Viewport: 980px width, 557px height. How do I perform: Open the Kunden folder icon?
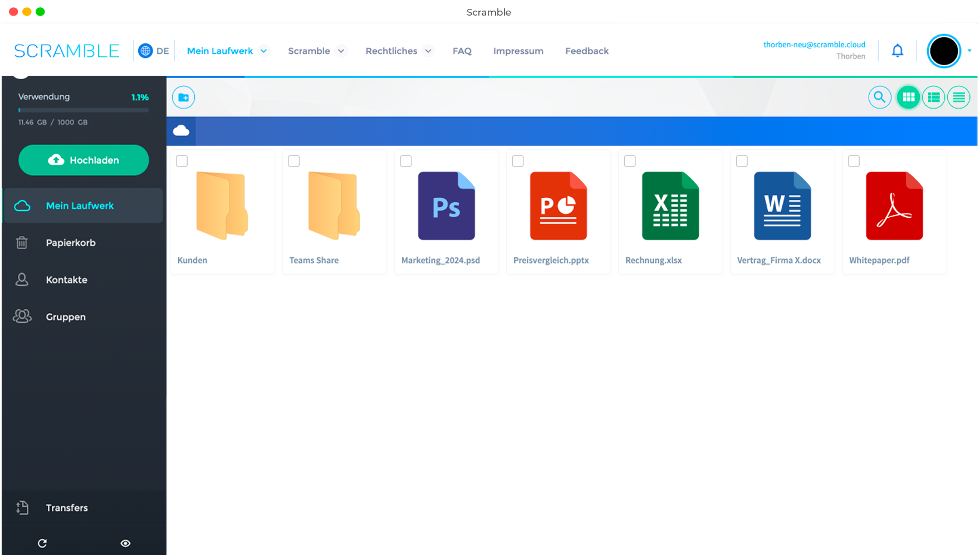[x=222, y=206]
